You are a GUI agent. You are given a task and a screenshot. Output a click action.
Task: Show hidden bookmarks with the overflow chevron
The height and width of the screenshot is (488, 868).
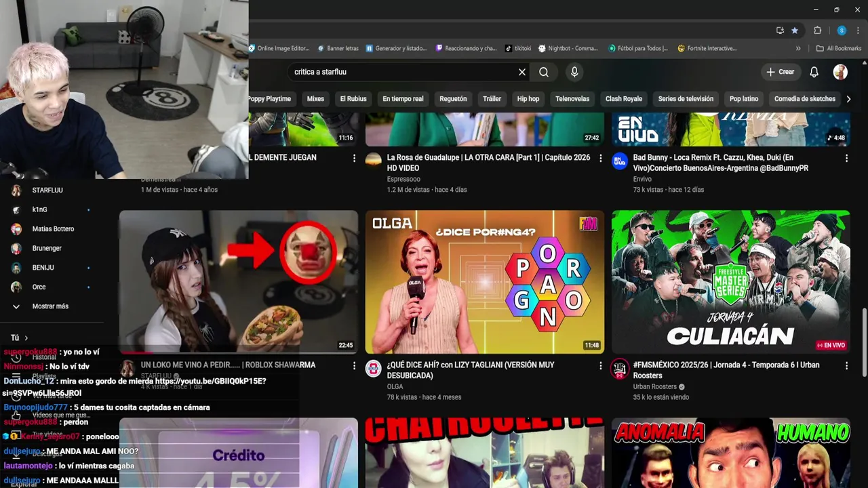(798, 49)
